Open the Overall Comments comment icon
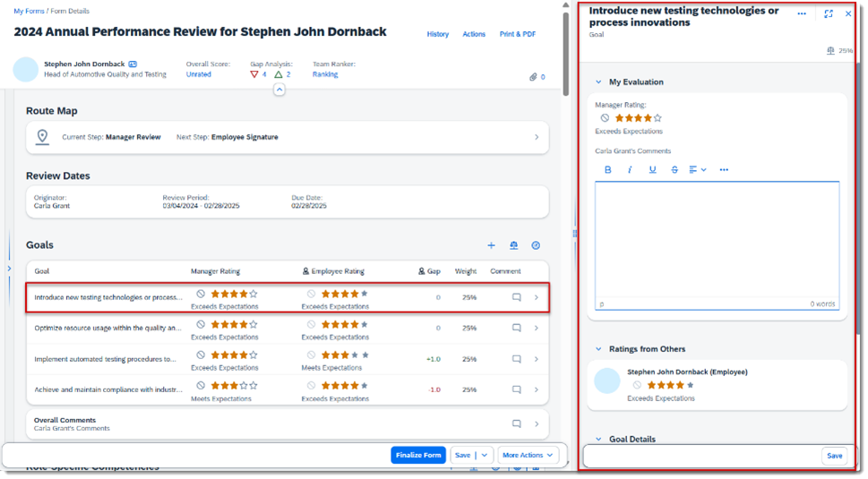Screen dimensions: 868x479 click(516, 423)
